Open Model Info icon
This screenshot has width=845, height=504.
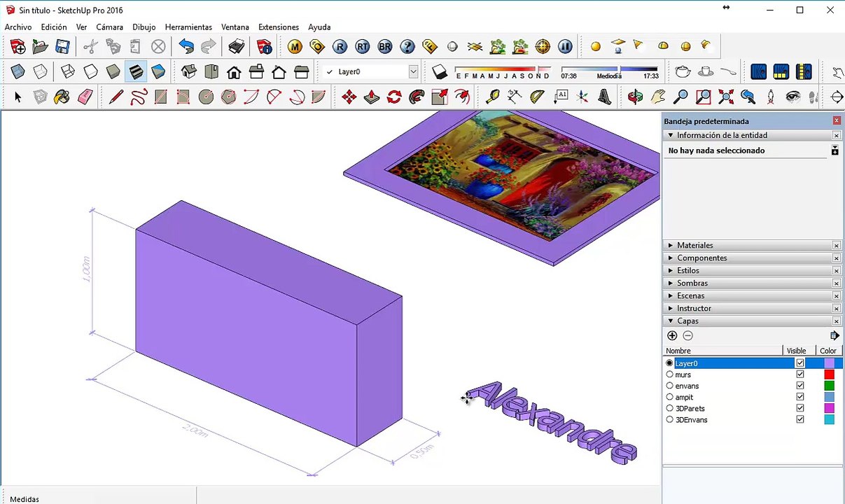coord(265,47)
